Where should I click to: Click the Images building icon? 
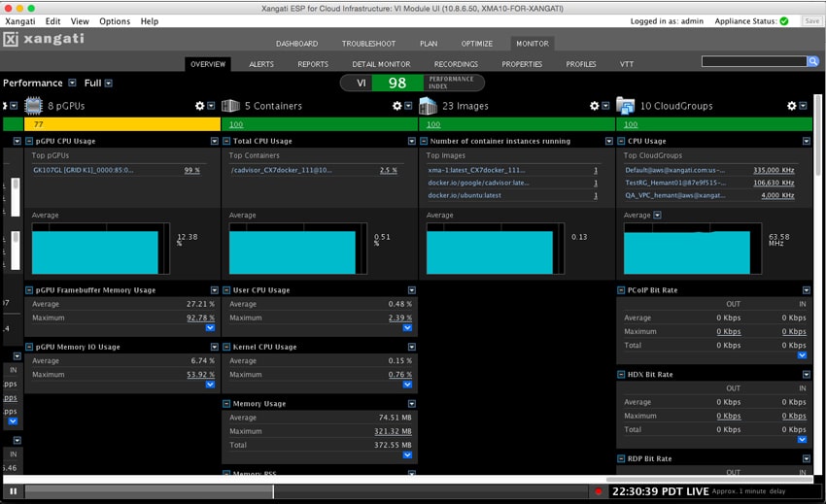(x=428, y=106)
